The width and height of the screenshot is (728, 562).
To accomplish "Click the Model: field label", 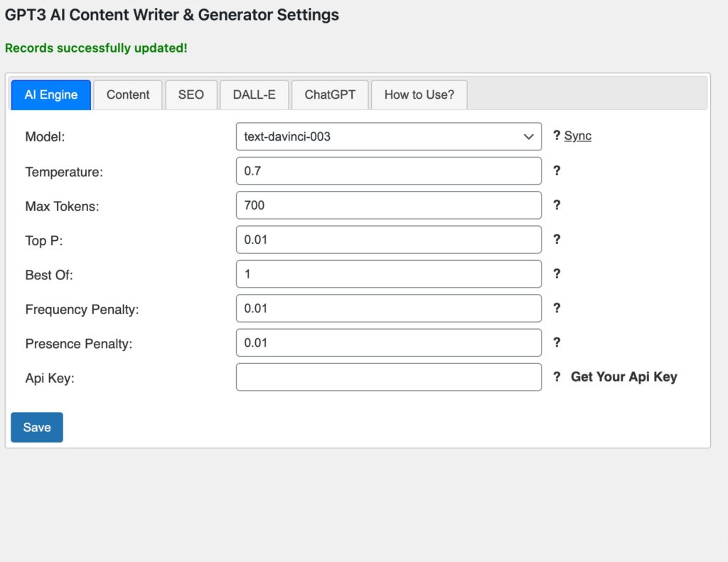I will [x=45, y=137].
